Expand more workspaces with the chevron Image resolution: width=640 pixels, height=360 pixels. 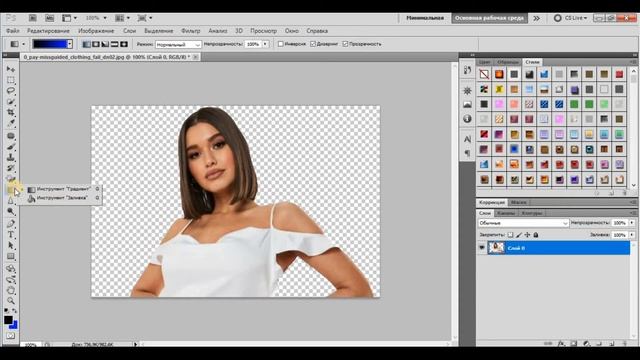pyautogui.click(x=536, y=18)
